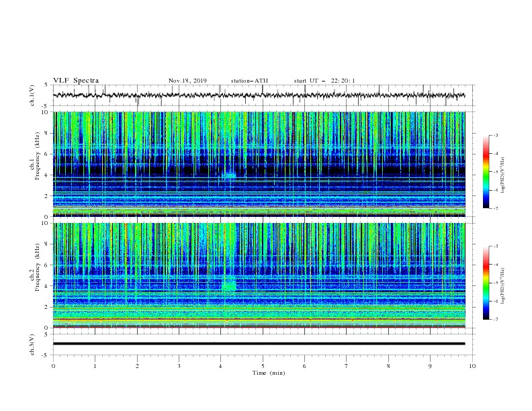Click time axis tick label "3"

coord(179,366)
